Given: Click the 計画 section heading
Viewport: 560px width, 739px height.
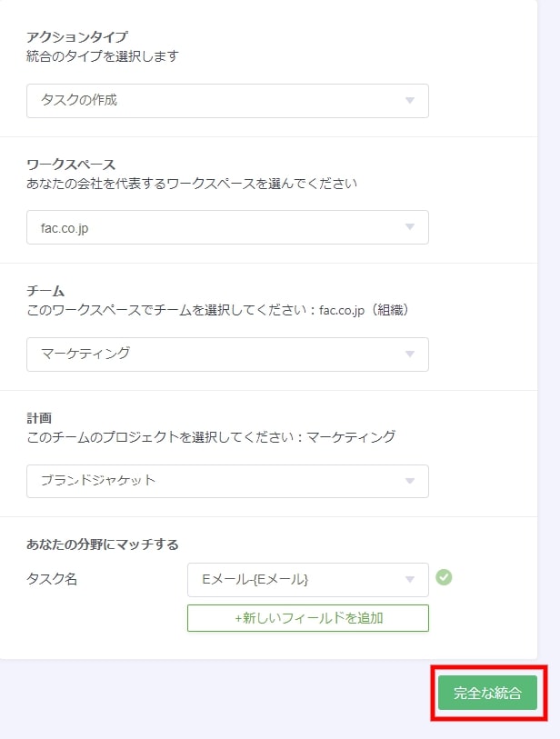Looking at the screenshot, I should 39,417.
